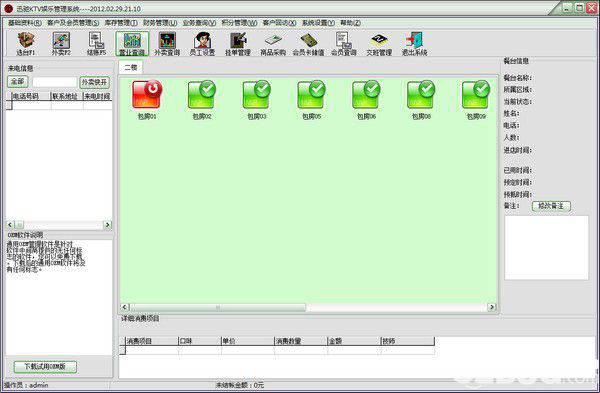Click the caller search input field
The image size is (600, 393).
coord(55,82)
